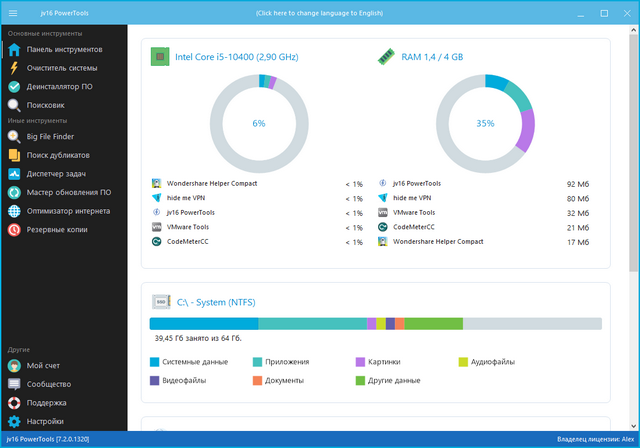
Task: Click the Поисковик magnifier icon
Action: 14,104
